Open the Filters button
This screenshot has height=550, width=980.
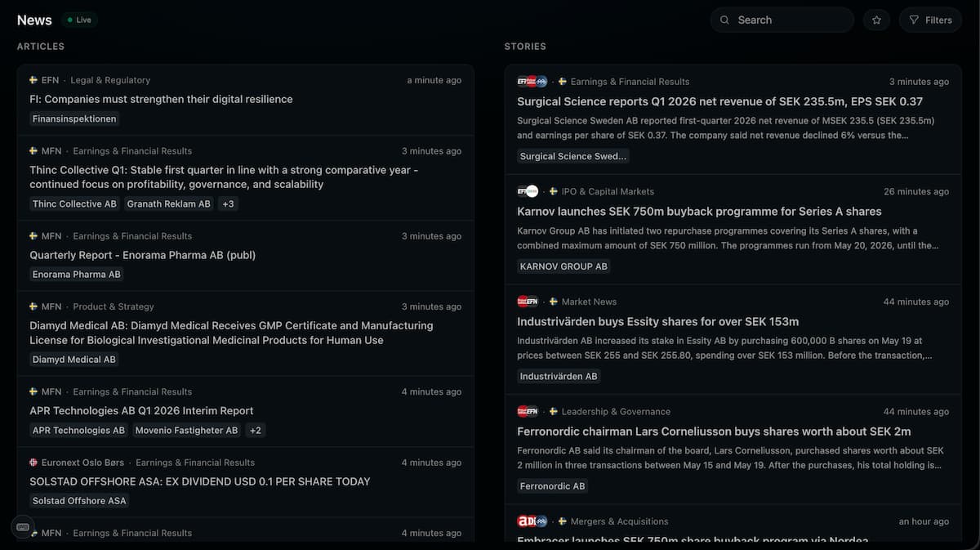point(930,20)
